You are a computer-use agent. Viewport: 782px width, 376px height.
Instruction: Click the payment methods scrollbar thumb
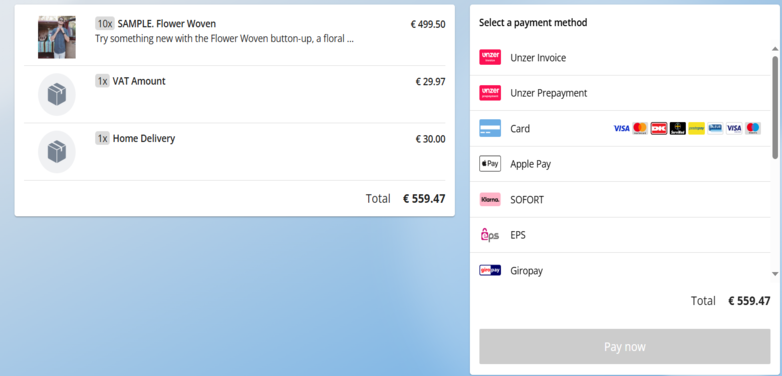775,107
